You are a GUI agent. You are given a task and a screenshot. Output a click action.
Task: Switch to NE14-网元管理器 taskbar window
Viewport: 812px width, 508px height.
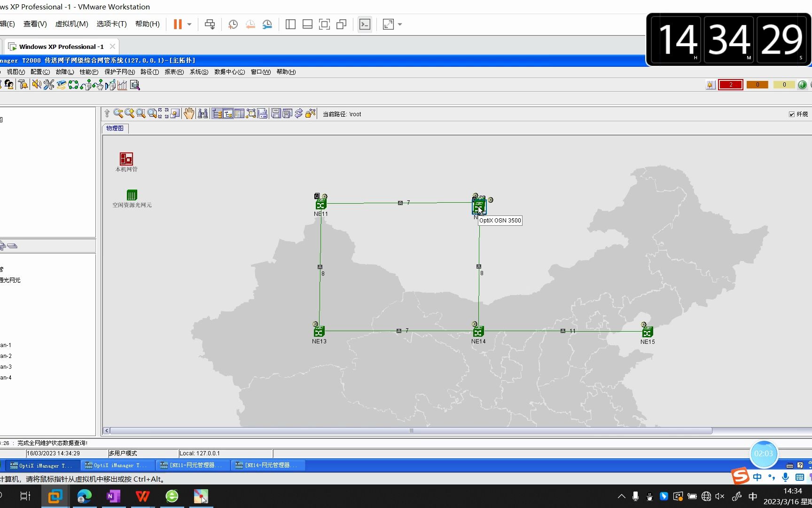[269, 465]
